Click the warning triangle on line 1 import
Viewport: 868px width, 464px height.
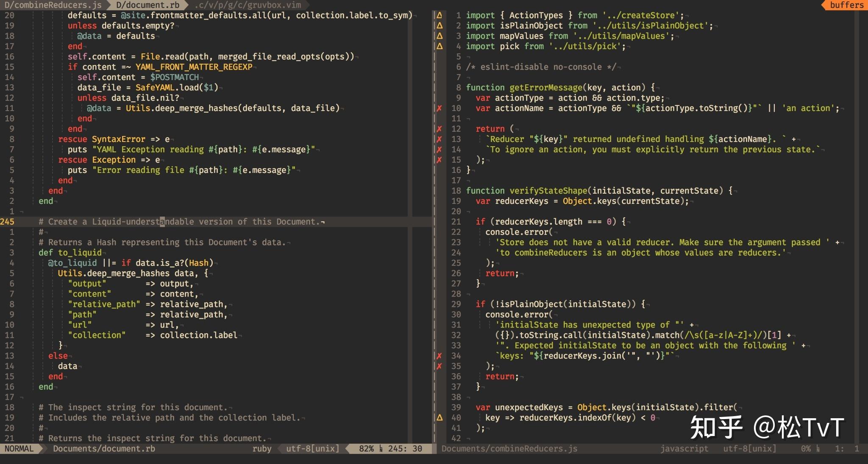tap(440, 15)
